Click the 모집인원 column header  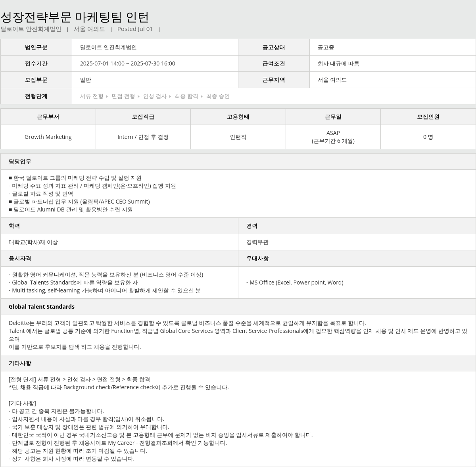point(428,117)
